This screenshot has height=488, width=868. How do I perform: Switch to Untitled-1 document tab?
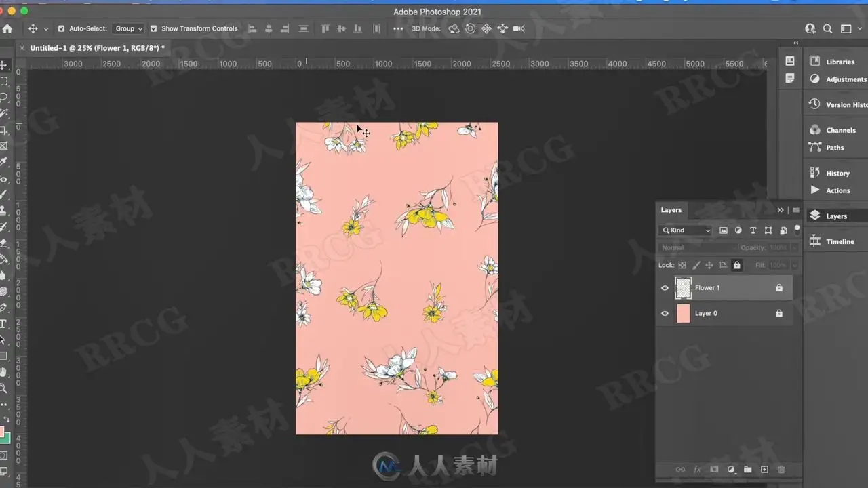click(x=97, y=48)
